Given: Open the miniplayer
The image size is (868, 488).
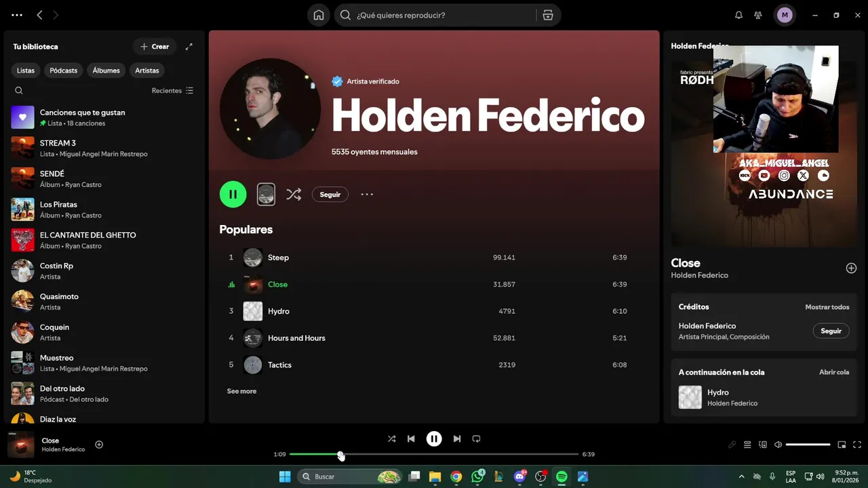Looking at the screenshot, I should [x=842, y=445].
